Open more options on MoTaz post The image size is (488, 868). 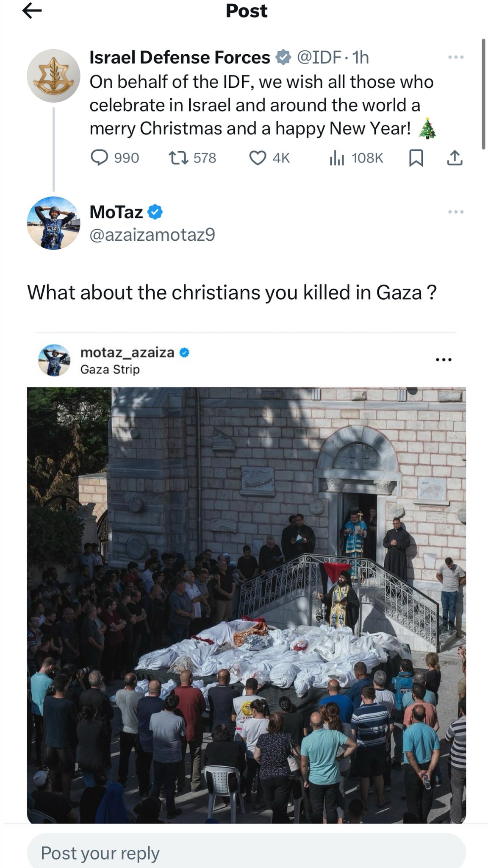[x=456, y=211]
